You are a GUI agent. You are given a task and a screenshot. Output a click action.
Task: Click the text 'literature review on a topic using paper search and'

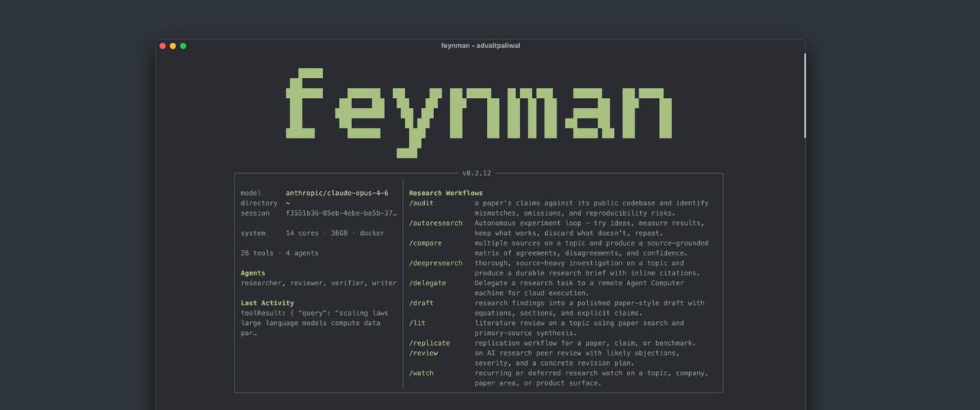pyautogui.click(x=579, y=323)
